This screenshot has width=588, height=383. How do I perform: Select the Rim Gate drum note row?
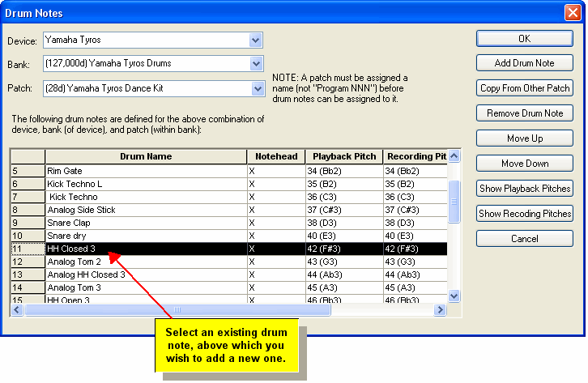[x=146, y=171]
